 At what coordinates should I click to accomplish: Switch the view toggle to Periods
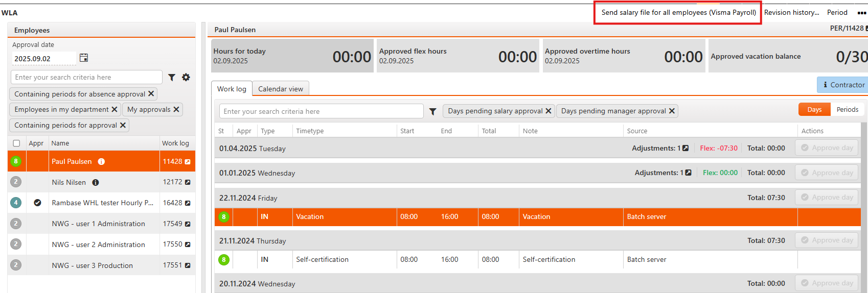[x=847, y=110]
